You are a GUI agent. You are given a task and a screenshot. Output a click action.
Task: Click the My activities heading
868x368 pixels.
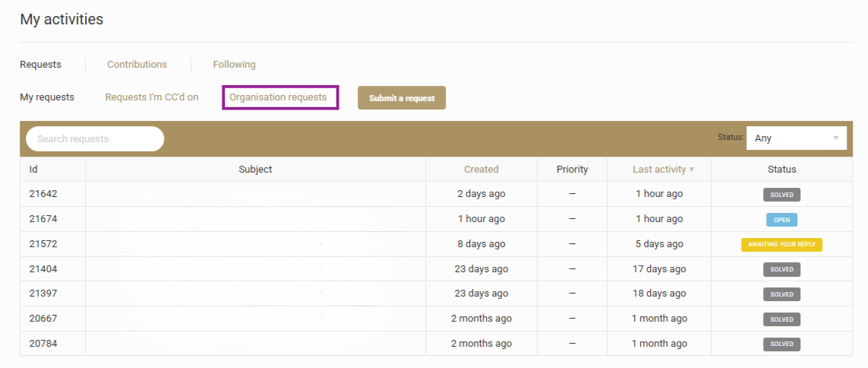[62, 20]
